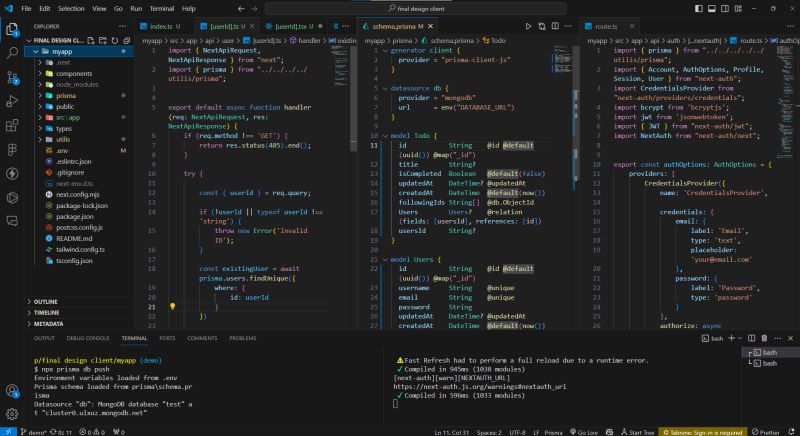
Task: Open the Extensions view icon
Action: (12, 124)
